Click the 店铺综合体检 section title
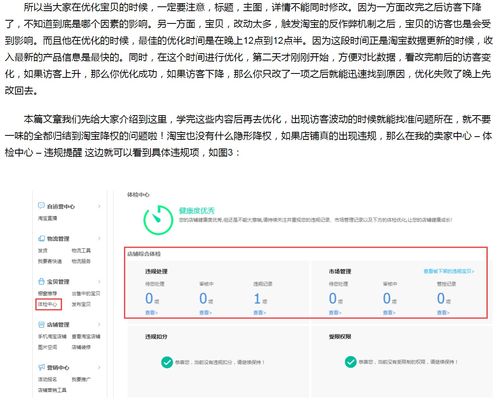 (x=144, y=254)
